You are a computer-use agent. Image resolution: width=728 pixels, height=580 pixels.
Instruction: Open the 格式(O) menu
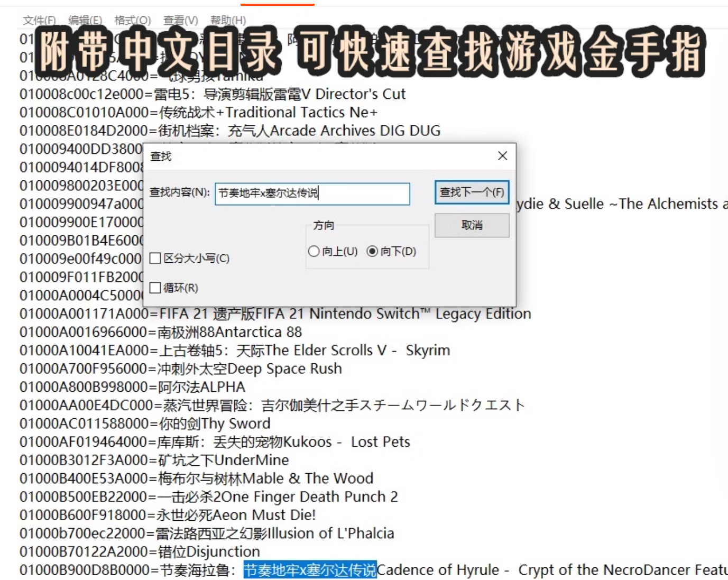(133, 21)
